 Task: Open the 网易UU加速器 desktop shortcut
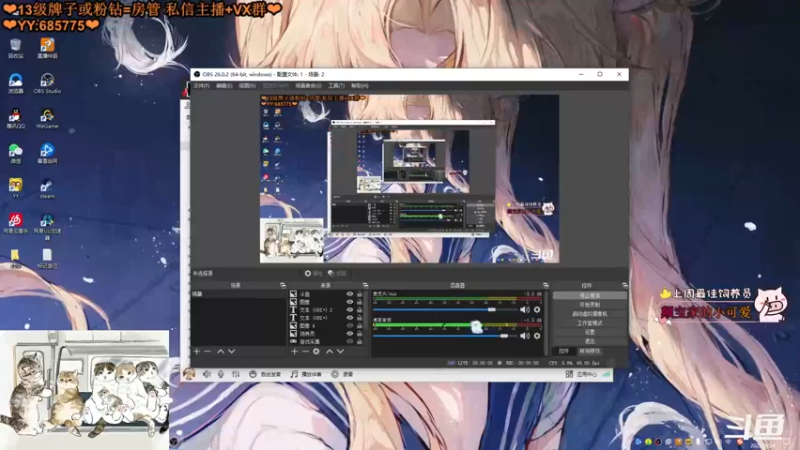[x=47, y=226]
